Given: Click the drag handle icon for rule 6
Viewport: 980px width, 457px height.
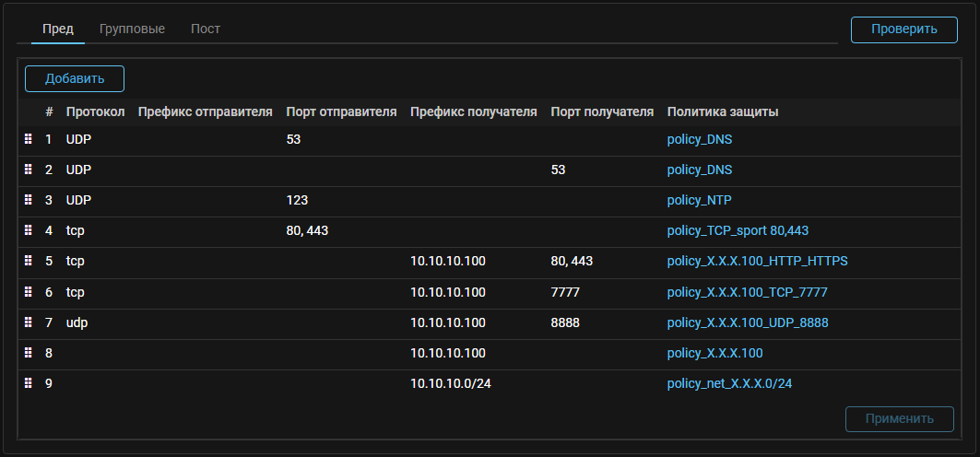Looking at the screenshot, I should [28, 291].
